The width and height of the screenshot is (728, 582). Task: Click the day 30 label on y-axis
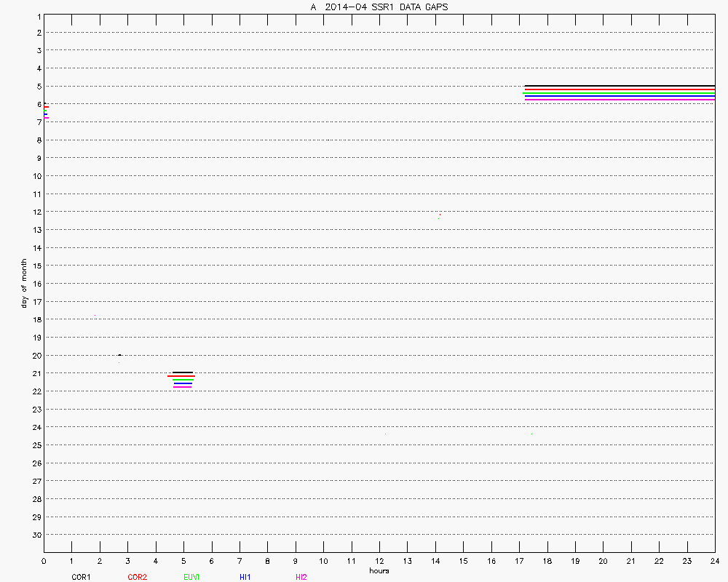pos(36,535)
